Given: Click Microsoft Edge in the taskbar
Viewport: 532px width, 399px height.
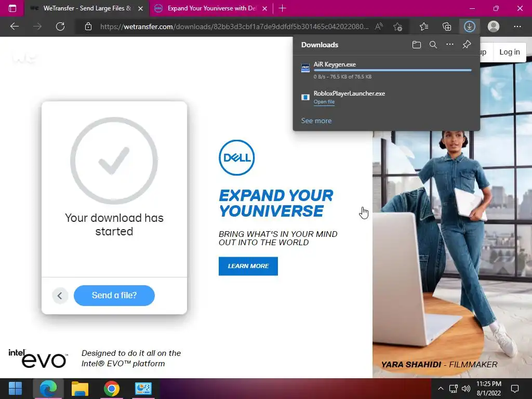Looking at the screenshot, I should click(x=48, y=389).
